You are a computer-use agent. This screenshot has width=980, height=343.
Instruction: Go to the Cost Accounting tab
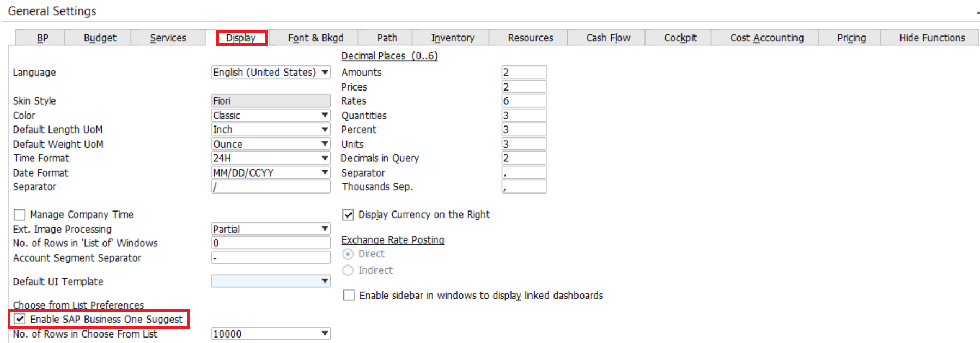766,38
